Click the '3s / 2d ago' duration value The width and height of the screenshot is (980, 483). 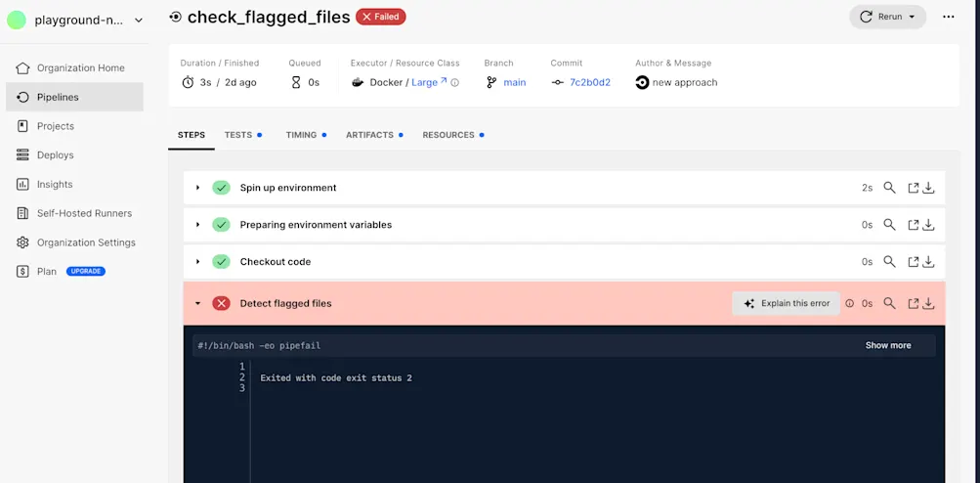[228, 82]
